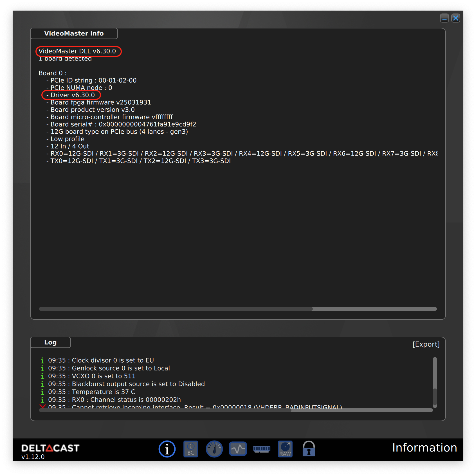Select the VideoMaster info tab header
This screenshot has width=476, height=476.
[x=74, y=33]
